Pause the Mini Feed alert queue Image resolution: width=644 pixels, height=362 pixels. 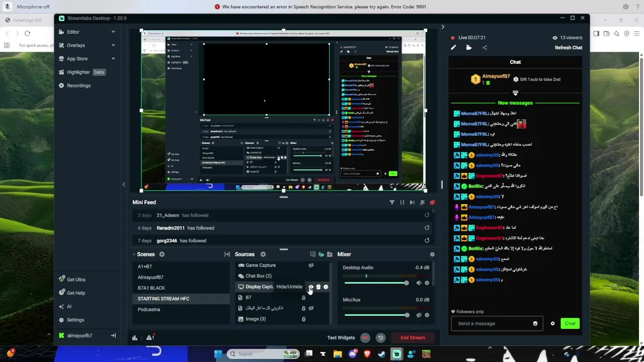click(x=402, y=203)
